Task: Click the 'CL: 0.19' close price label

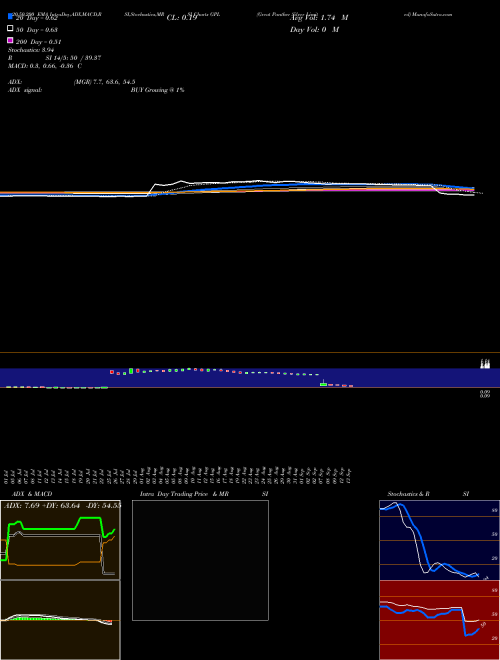Action: (182, 18)
